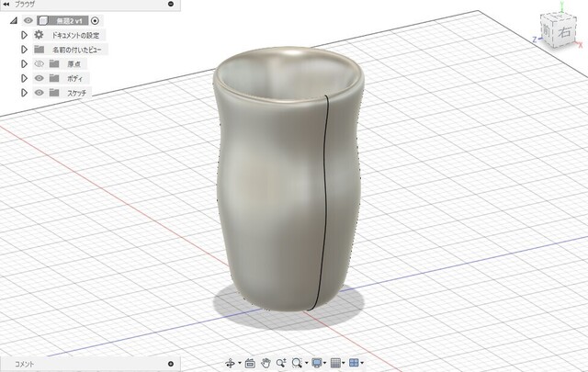This screenshot has width=588, height=372.
Task: Expand the スケッチ folder
Action: [x=25, y=94]
